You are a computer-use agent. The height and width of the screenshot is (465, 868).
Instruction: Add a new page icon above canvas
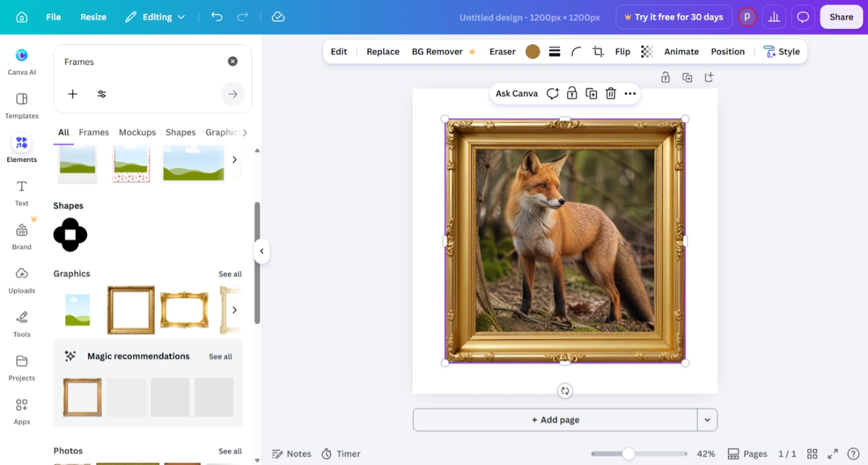(709, 77)
